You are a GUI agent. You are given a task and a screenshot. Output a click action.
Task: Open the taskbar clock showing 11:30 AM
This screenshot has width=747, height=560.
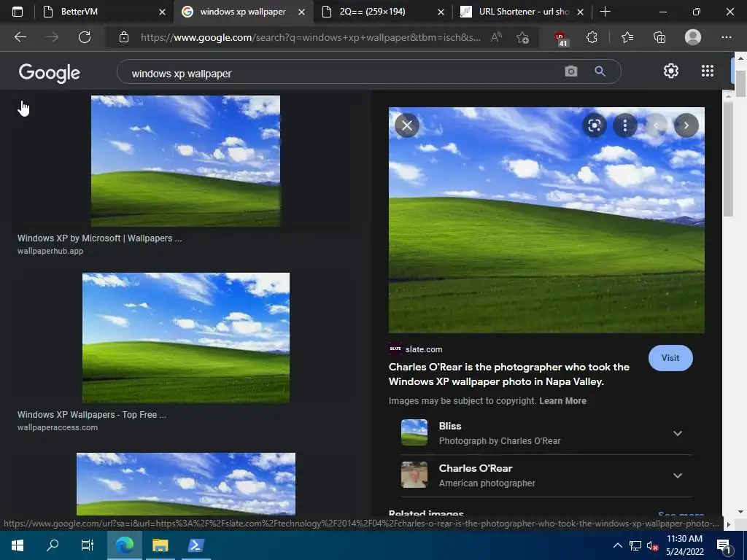[684, 545]
